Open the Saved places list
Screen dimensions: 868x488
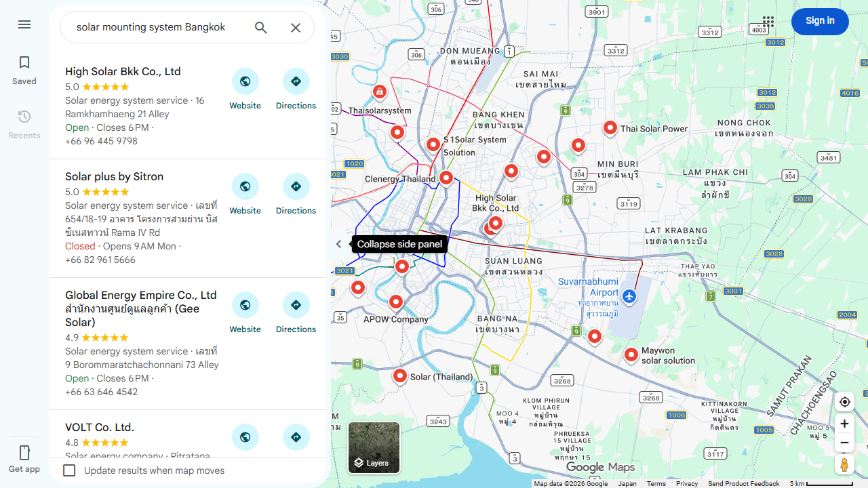24,70
